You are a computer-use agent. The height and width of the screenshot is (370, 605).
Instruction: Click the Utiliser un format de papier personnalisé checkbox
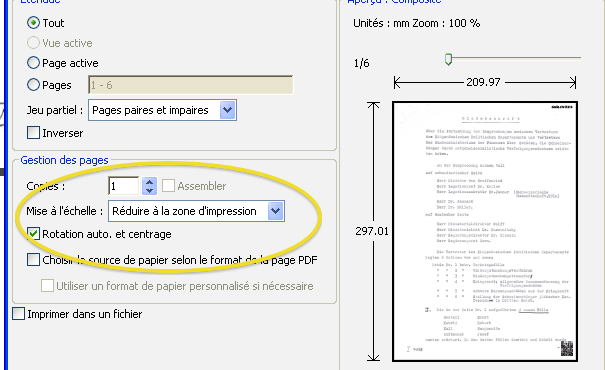coord(47,286)
